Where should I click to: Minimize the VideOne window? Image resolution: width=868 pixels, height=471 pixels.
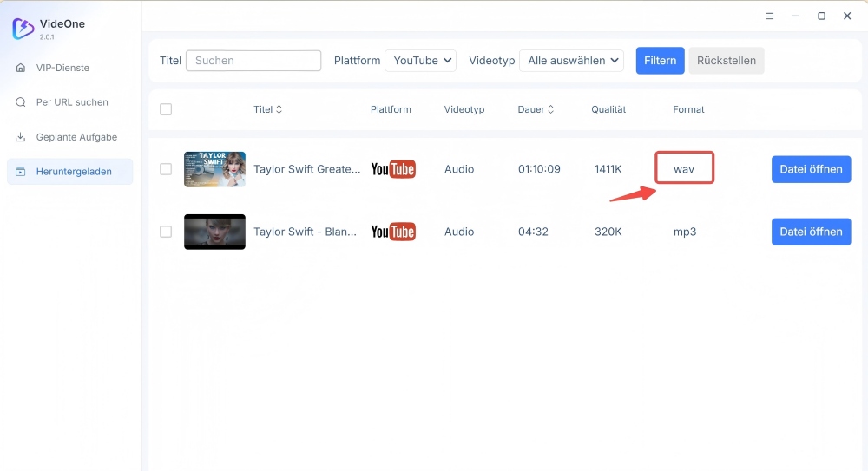tap(795, 16)
